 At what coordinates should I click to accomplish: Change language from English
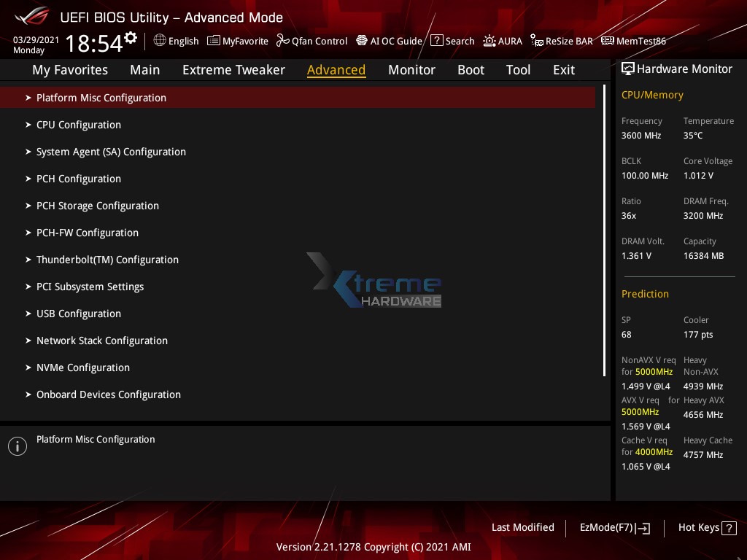[176, 41]
